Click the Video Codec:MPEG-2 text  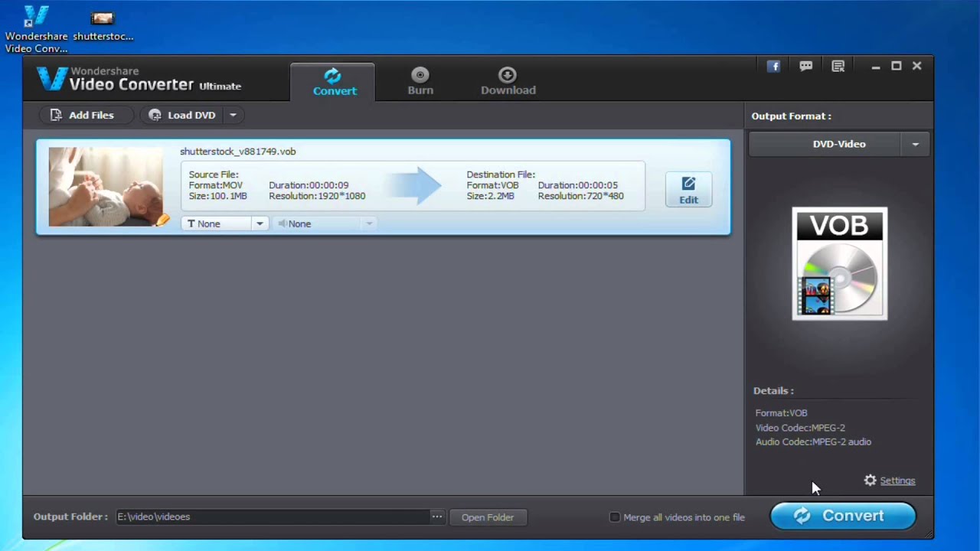[800, 428]
